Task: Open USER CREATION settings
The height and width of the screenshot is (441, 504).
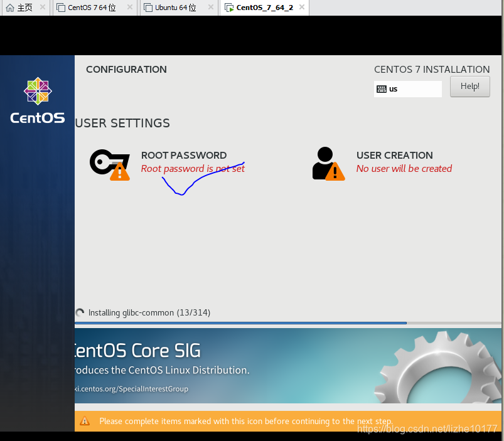Action: click(x=394, y=155)
